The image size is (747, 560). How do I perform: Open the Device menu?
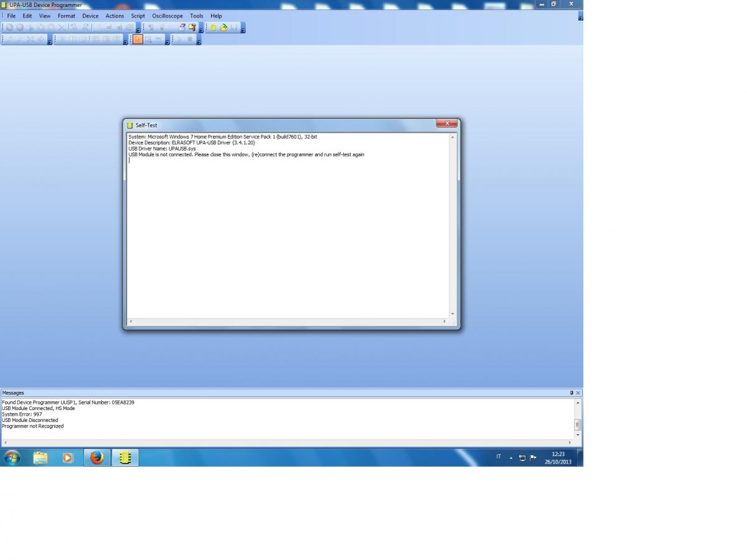point(90,16)
